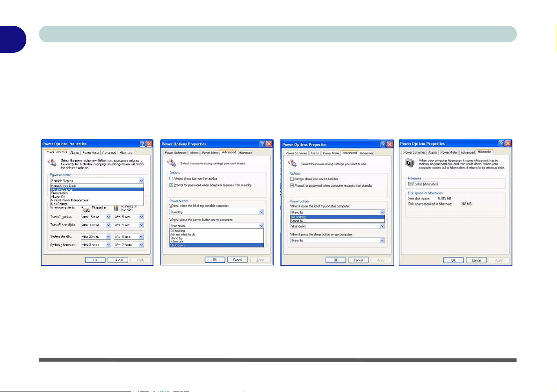Screen dimensions: 557x392
Task: Toggle 'Always show icon on the taskbar' in power-button-list dialog
Action: [171, 179]
